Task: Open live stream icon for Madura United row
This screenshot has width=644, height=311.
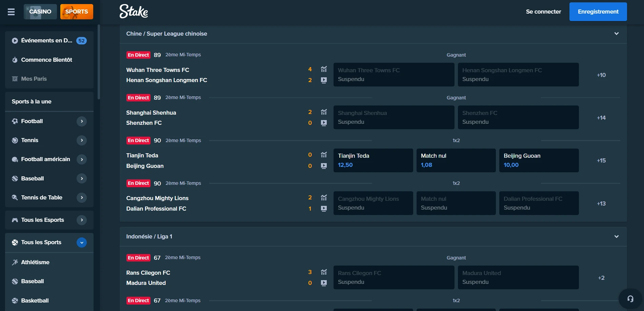Action: [324, 283]
